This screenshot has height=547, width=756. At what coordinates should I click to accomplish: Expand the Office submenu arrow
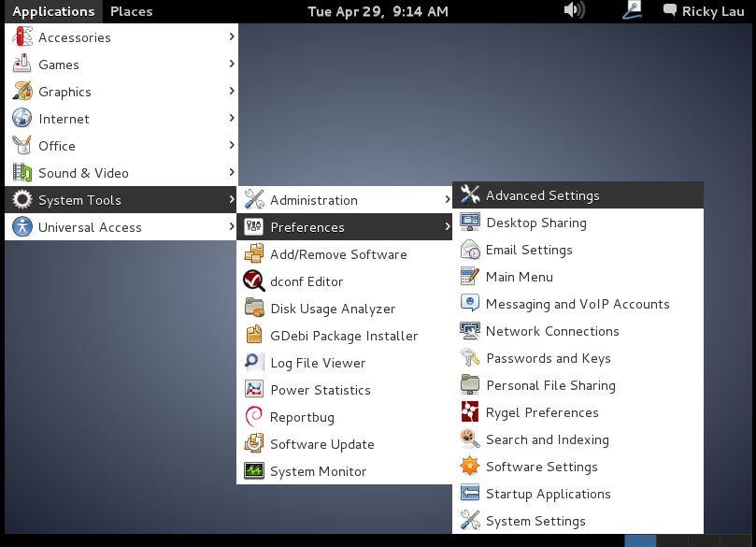pos(232,145)
